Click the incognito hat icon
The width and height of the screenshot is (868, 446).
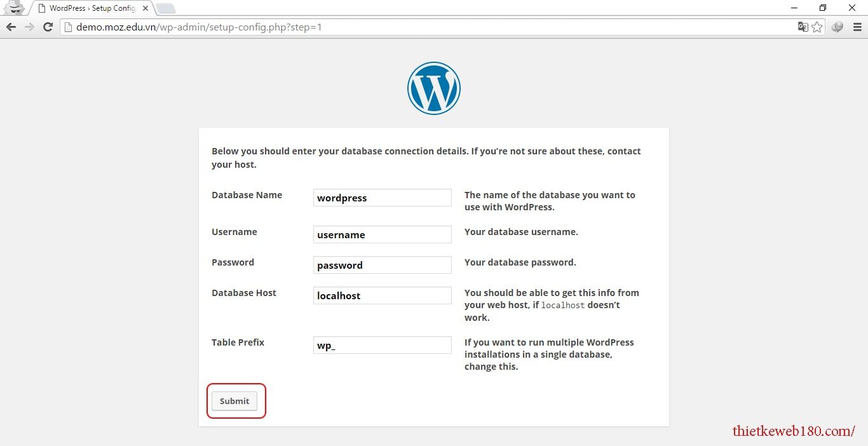(x=13, y=8)
